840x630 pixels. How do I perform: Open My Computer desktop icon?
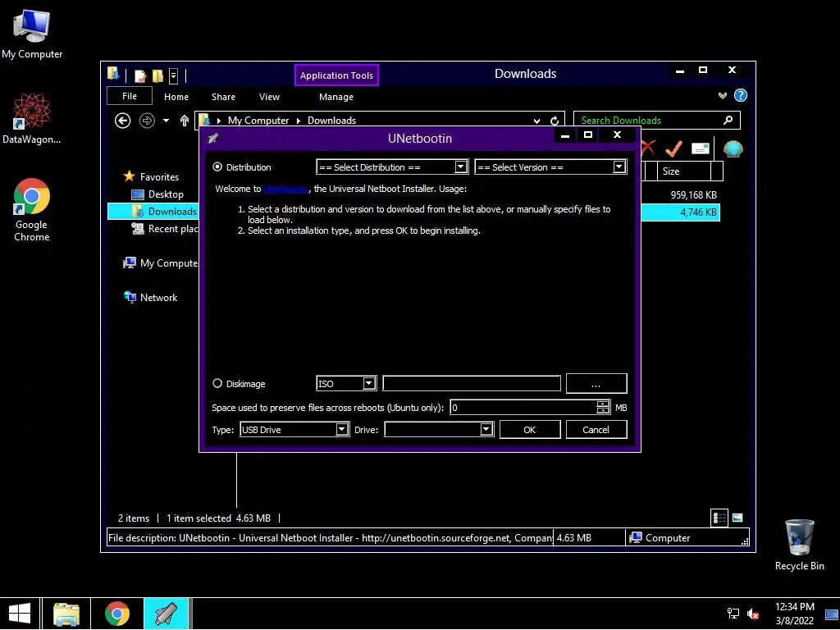point(32,33)
